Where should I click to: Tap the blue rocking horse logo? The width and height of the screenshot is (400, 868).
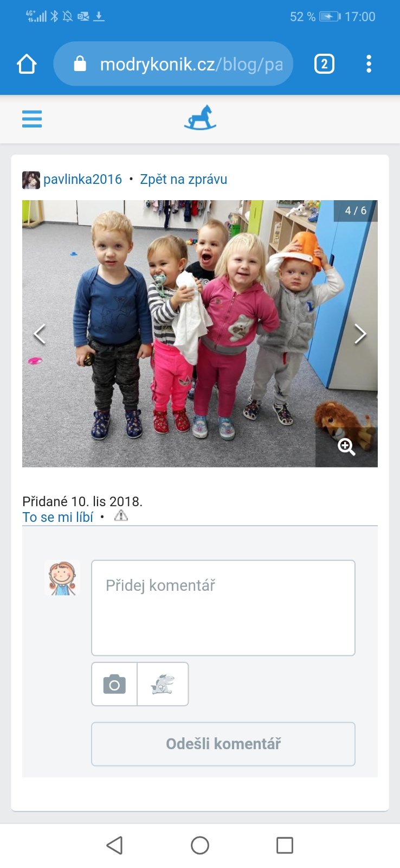tap(200, 118)
